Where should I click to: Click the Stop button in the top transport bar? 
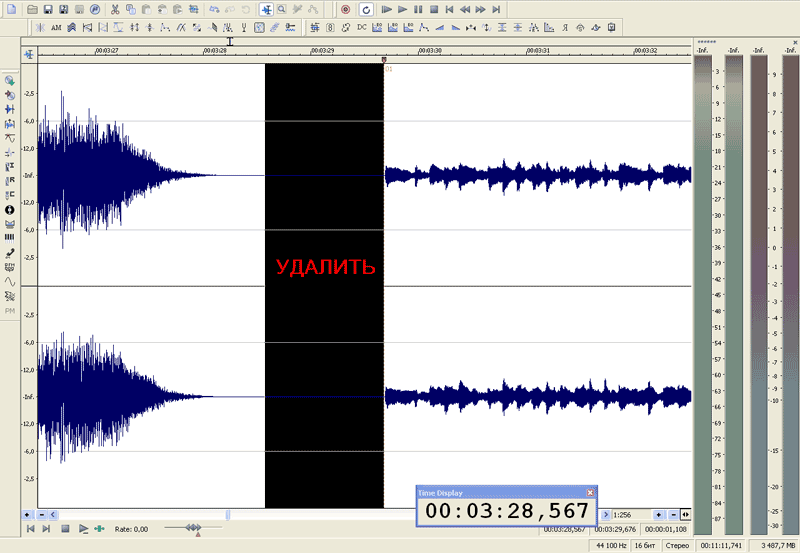point(434,8)
